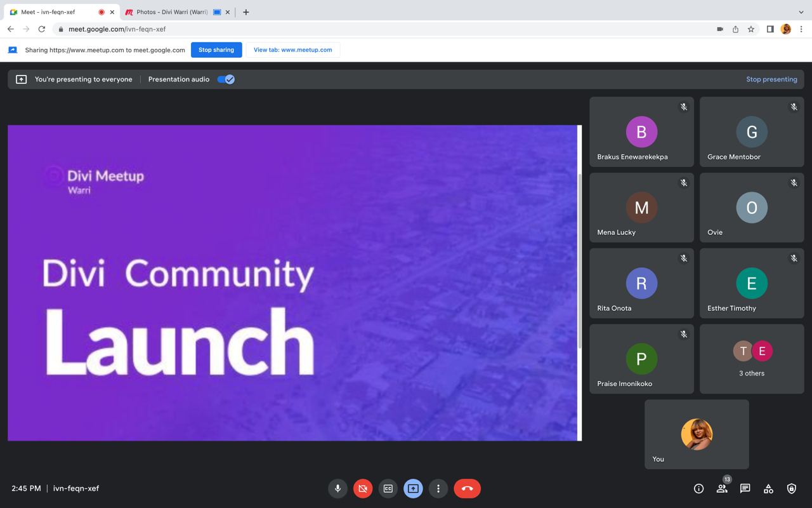Open activities like breakout rooms
The height and width of the screenshot is (508, 812).
tap(768, 488)
